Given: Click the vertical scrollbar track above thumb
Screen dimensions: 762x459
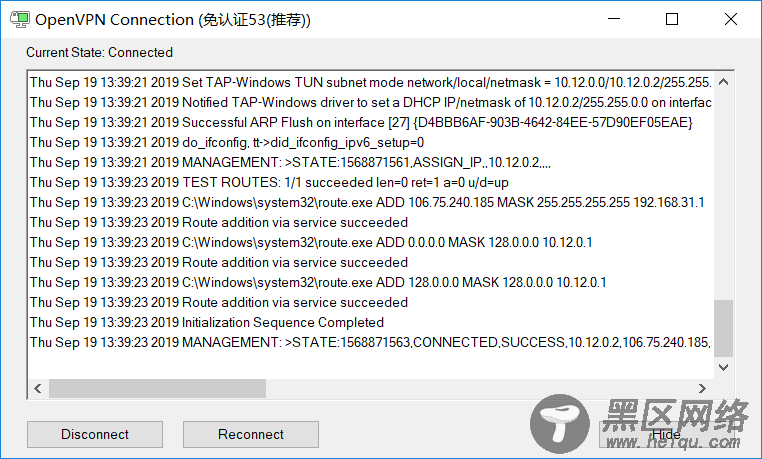Looking at the screenshot, I should pyautogui.click(x=723, y=196).
